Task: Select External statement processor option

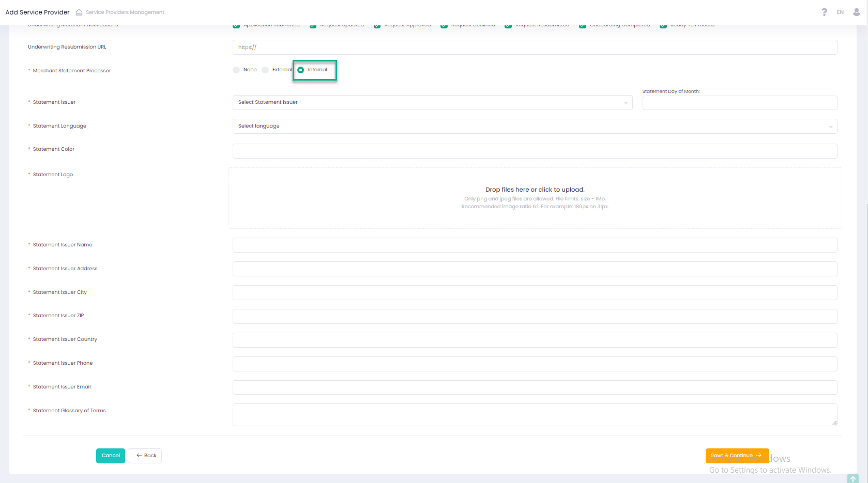Action: [266, 70]
